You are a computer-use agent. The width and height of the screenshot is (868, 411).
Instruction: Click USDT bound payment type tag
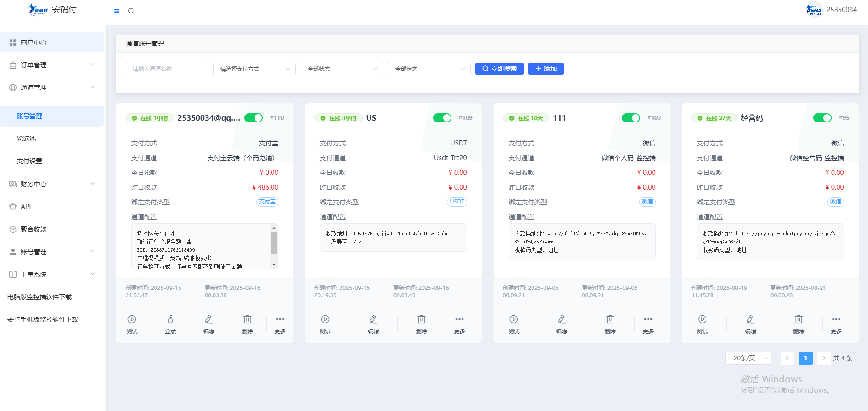click(457, 202)
